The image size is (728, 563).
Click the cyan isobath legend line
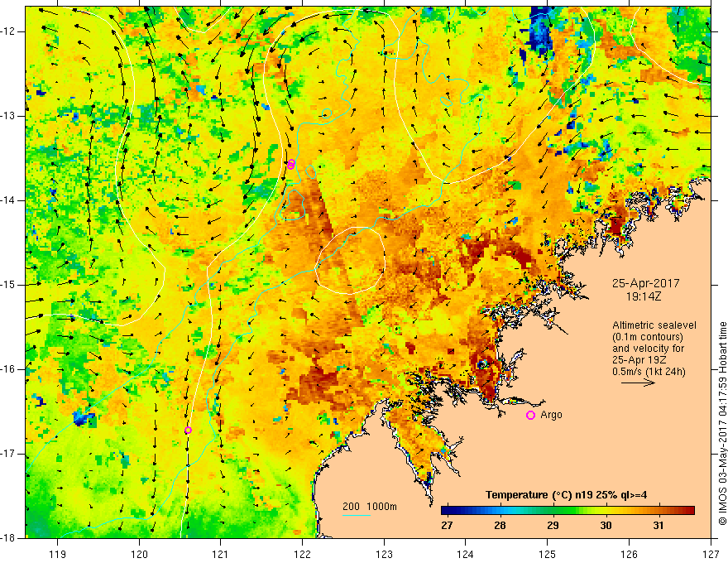[357, 515]
